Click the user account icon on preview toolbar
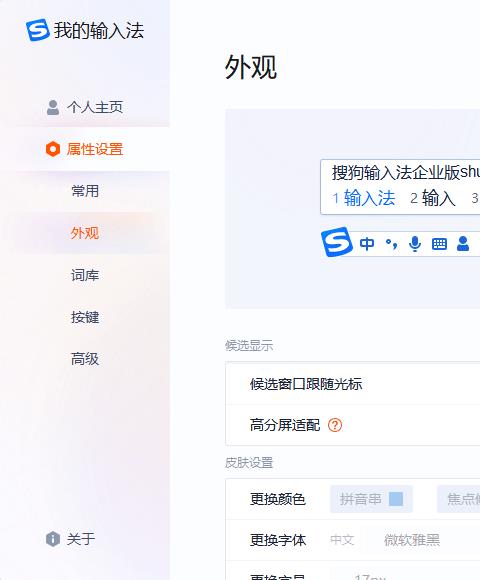The width and height of the screenshot is (480, 580). pos(463,244)
